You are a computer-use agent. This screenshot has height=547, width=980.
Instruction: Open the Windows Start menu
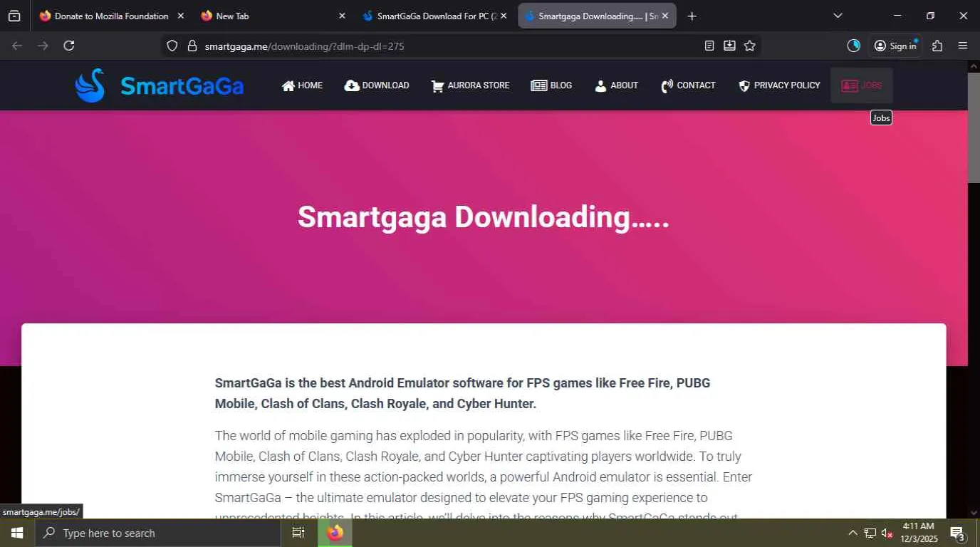(x=16, y=533)
